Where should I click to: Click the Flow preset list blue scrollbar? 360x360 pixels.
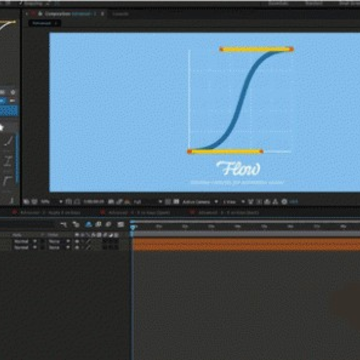click(17, 158)
